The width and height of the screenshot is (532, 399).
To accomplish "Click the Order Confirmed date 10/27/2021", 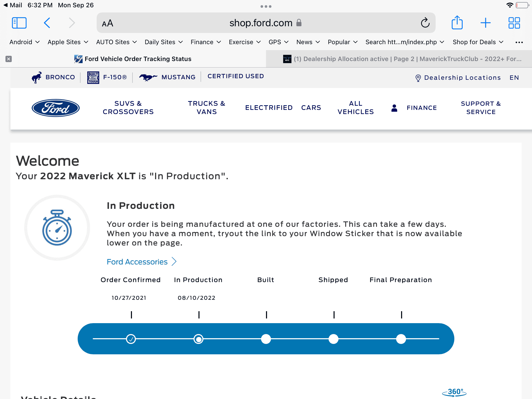I will point(129,298).
